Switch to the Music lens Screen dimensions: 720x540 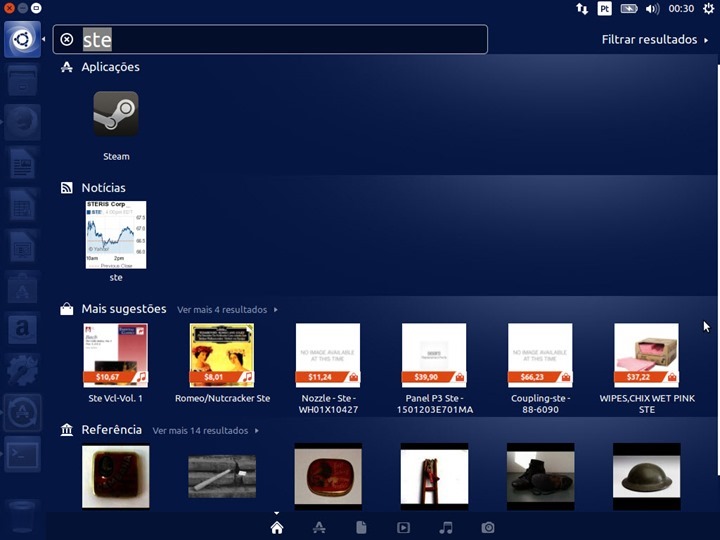coord(446,528)
